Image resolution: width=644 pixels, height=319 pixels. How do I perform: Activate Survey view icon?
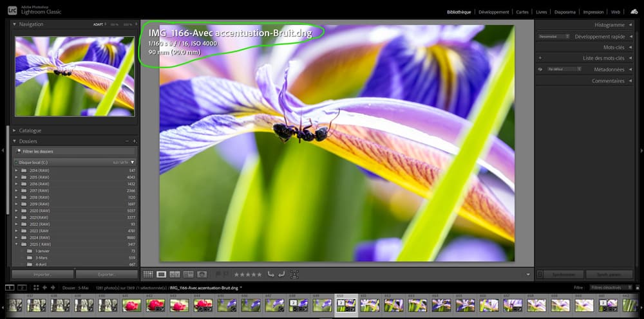[189, 274]
